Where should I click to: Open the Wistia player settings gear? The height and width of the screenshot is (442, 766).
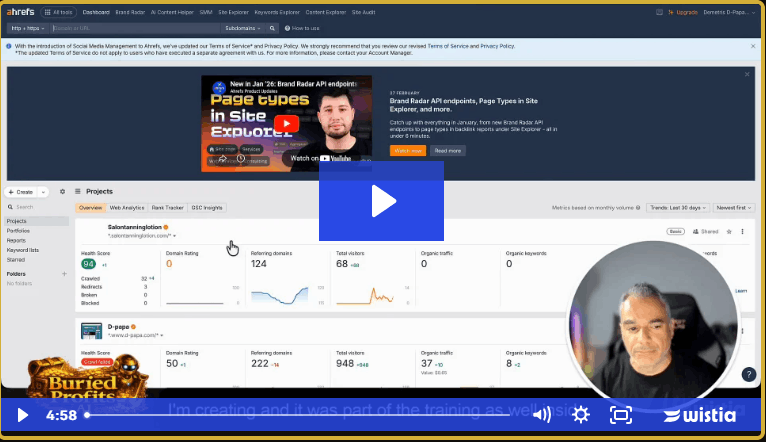point(581,415)
